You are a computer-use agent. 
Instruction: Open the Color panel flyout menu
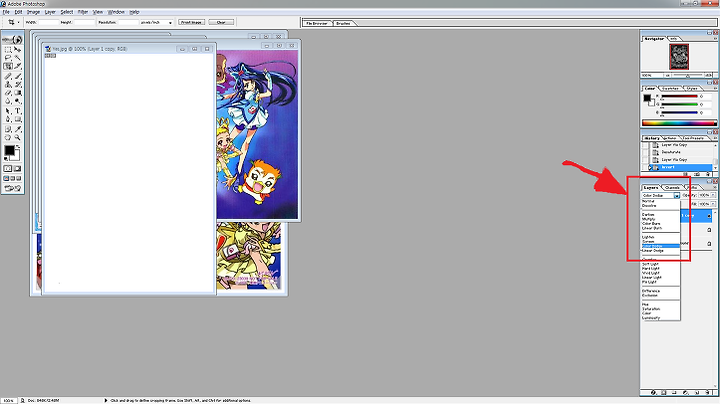715,88
